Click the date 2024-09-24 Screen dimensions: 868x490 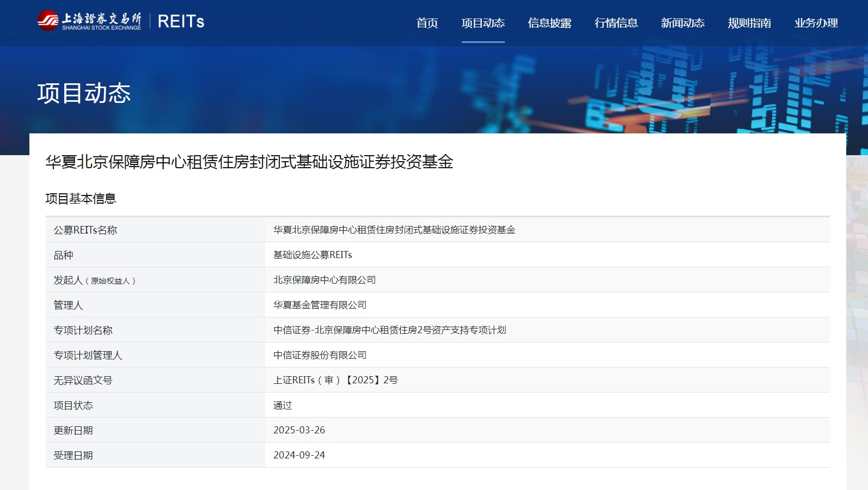pos(299,455)
